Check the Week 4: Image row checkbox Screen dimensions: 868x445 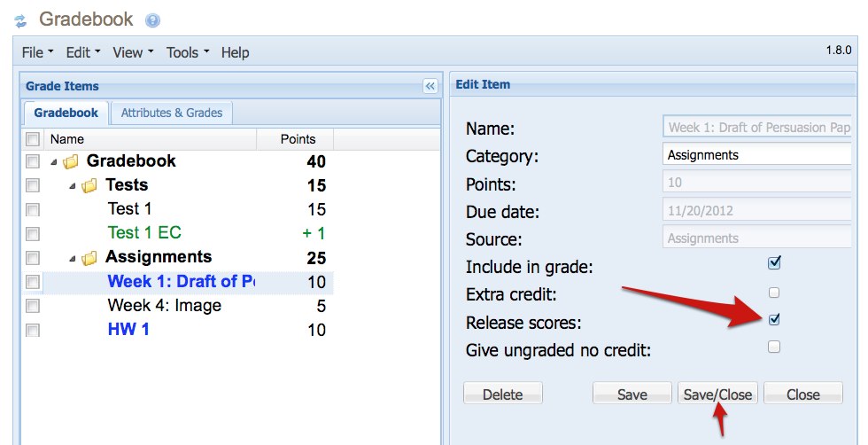click(x=33, y=306)
